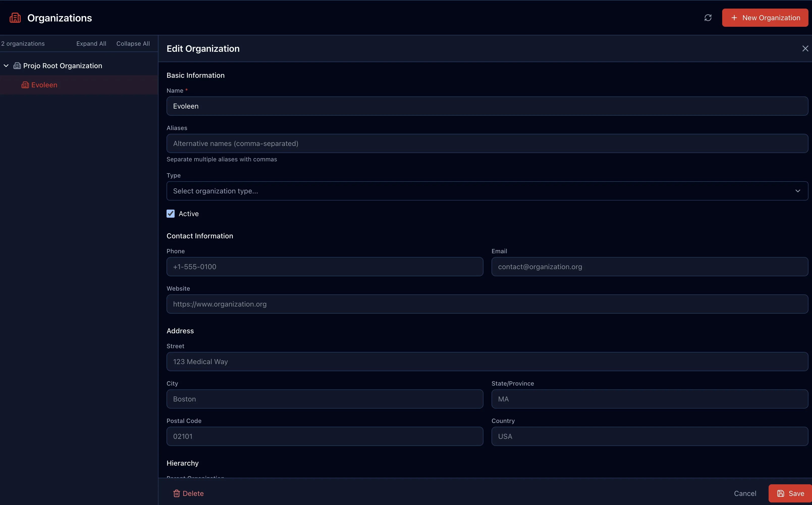Click the Organizations building icon in the header

coord(15,17)
